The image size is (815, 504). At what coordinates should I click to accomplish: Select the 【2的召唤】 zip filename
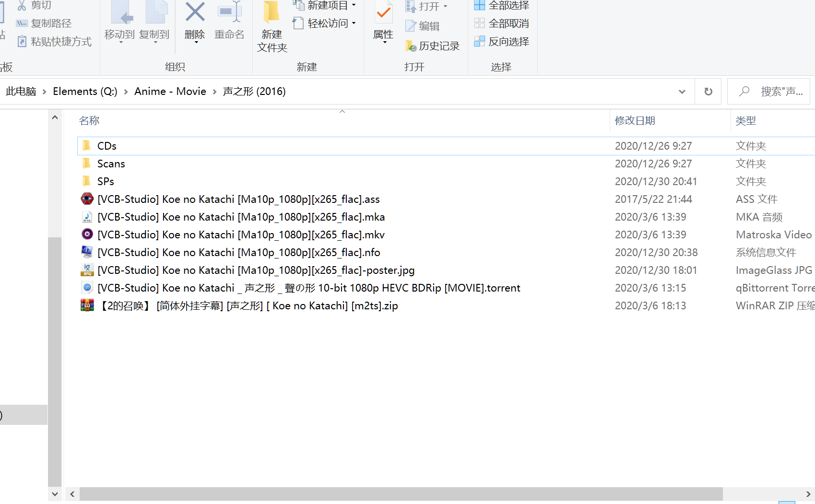point(248,305)
